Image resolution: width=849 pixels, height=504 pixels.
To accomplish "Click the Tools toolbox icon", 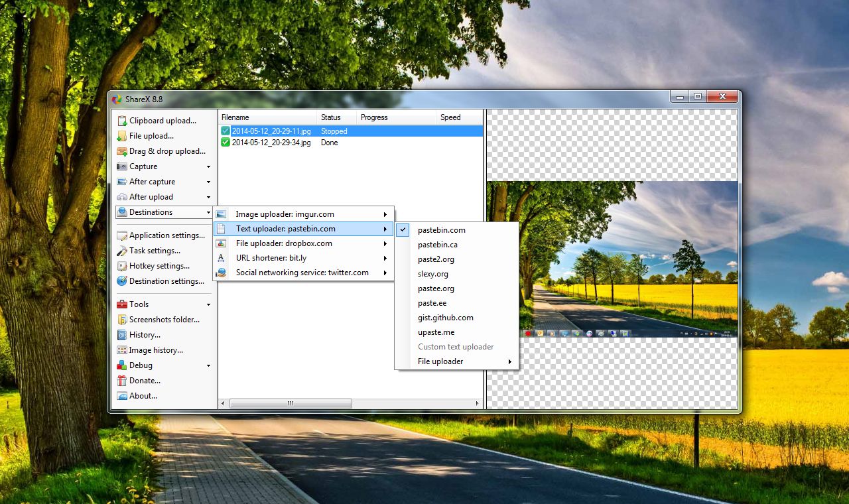I will [122, 304].
